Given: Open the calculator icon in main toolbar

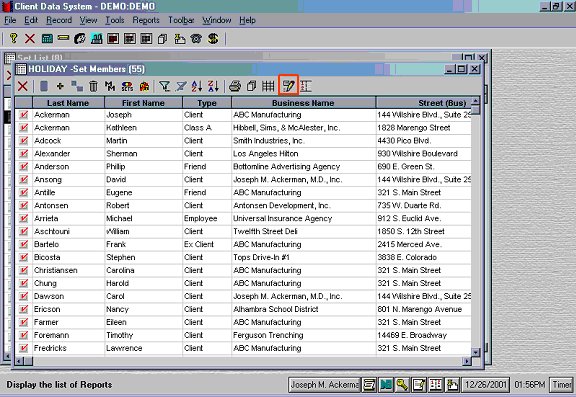Looking at the screenshot, I should pyautogui.click(x=47, y=38).
